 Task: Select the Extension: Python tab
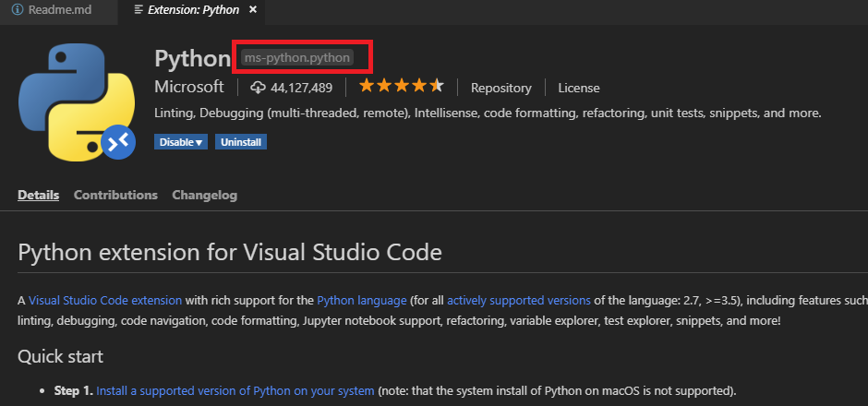click(x=193, y=10)
